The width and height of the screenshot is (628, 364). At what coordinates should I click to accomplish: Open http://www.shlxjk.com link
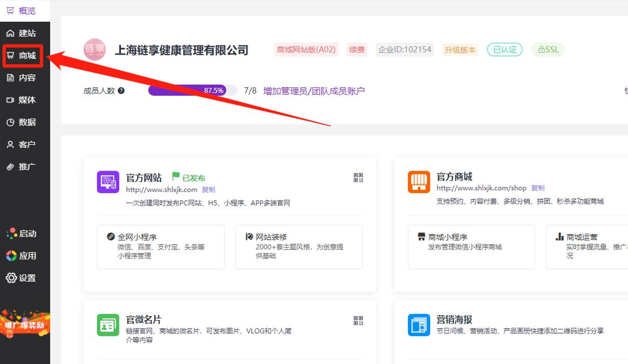pyautogui.click(x=162, y=190)
